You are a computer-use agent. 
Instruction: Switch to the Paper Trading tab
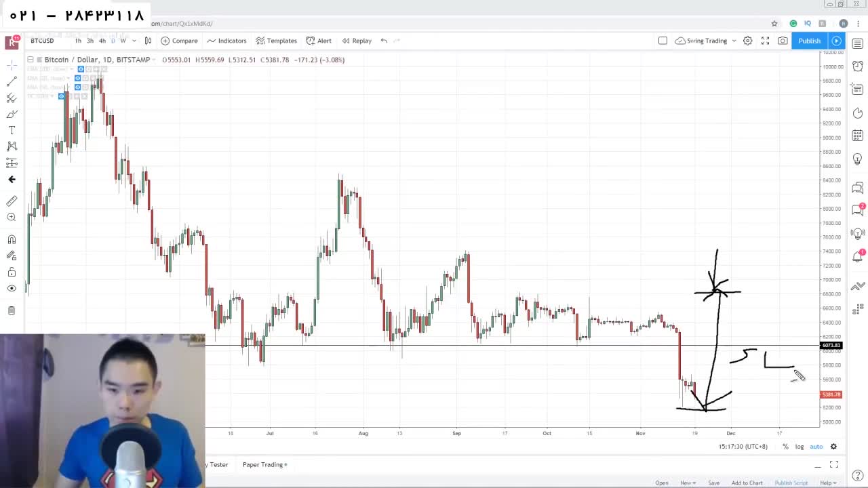tap(264, 464)
